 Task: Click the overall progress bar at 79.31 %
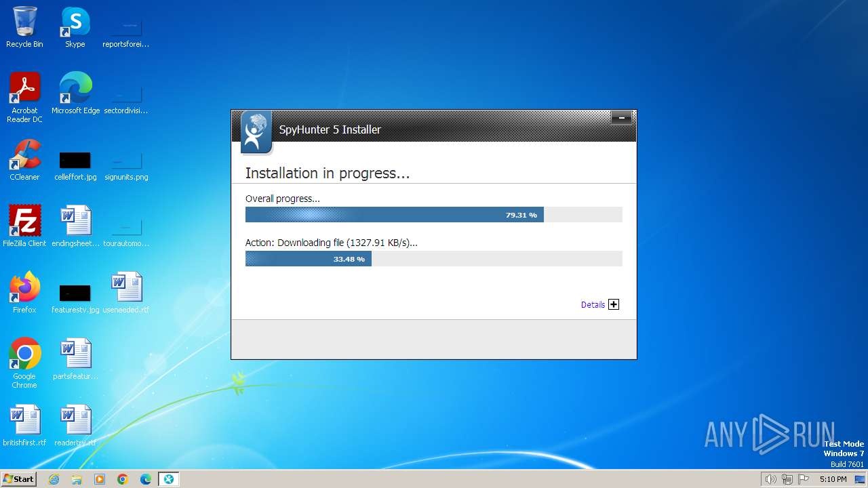click(x=434, y=215)
